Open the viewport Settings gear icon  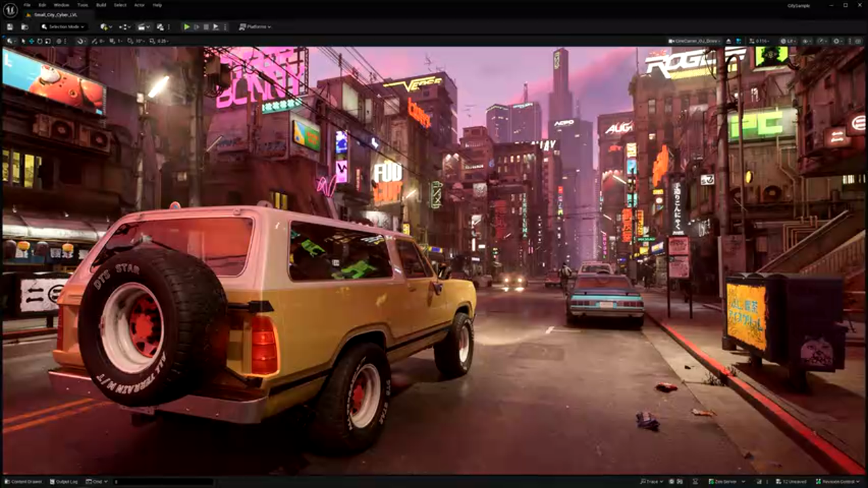pyautogui.click(x=836, y=41)
